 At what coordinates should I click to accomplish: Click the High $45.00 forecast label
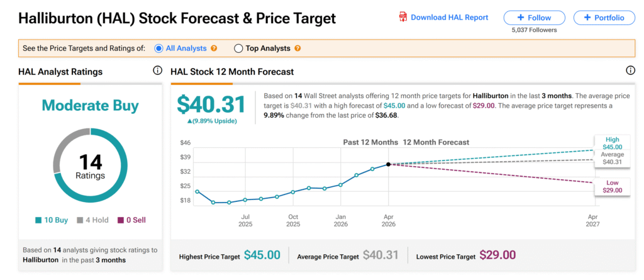click(612, 143)
